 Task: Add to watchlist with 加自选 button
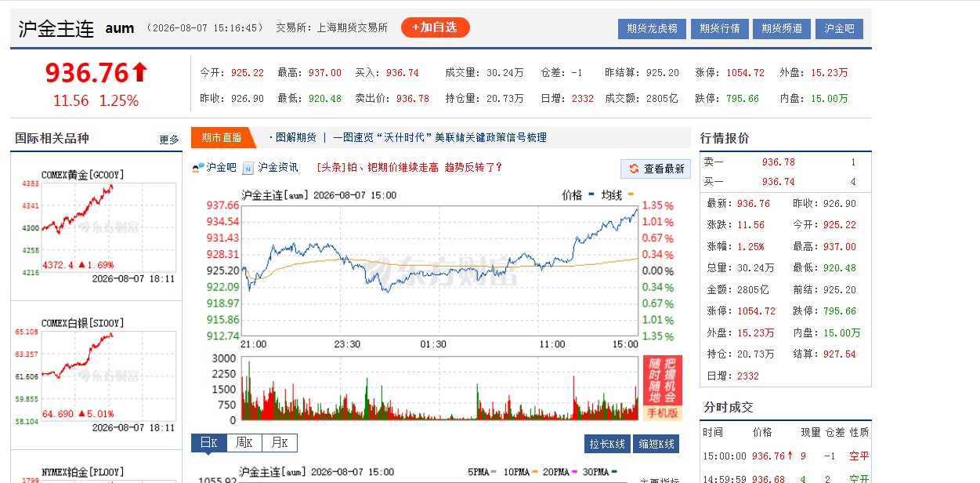436,27
